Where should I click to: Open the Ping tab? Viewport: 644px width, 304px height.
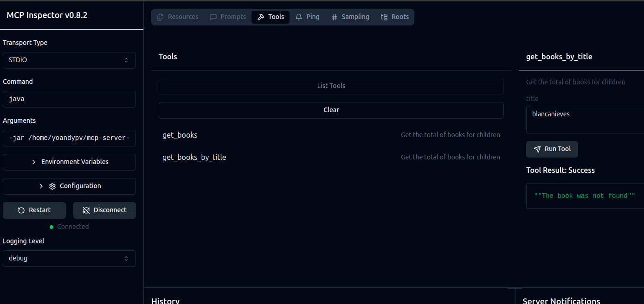point(307,17)
